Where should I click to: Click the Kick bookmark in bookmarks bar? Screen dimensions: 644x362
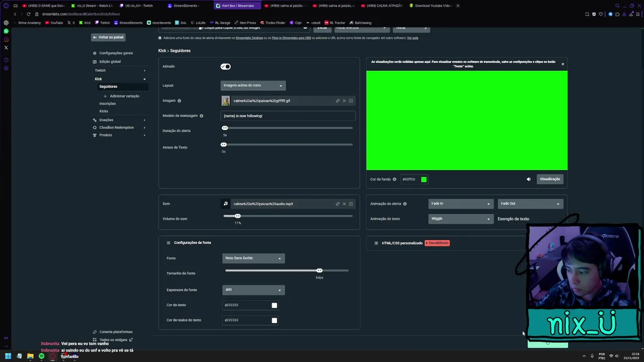tap(85, 23)
